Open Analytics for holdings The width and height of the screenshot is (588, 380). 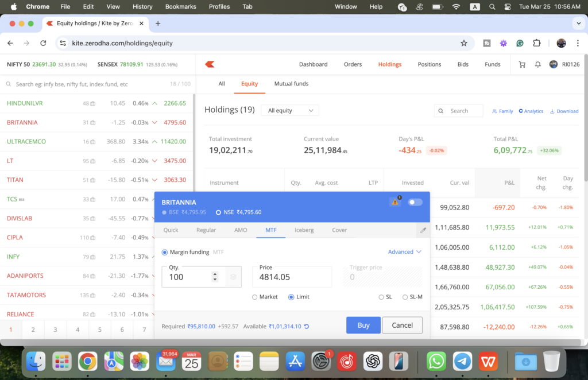coord(531,111)
